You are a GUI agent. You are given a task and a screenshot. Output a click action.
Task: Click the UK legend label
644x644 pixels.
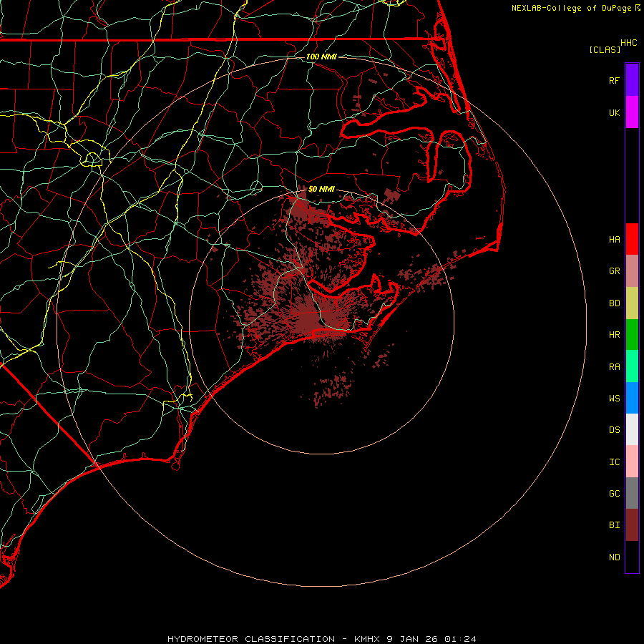(615, 113)
